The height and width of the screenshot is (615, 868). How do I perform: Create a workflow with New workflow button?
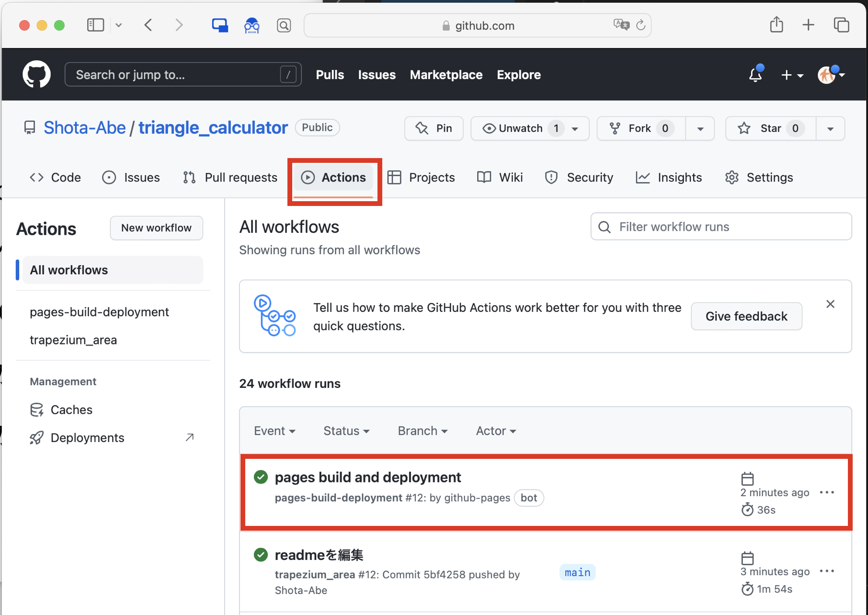coord(156,228)
